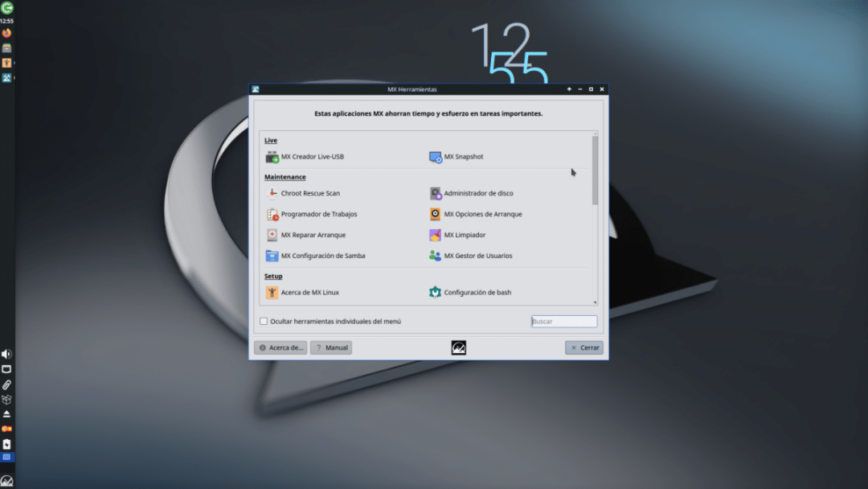The width and height of the screenshot is (868, 489).
Task: Focus the Buscar search field
Action: tap(564, 321)
